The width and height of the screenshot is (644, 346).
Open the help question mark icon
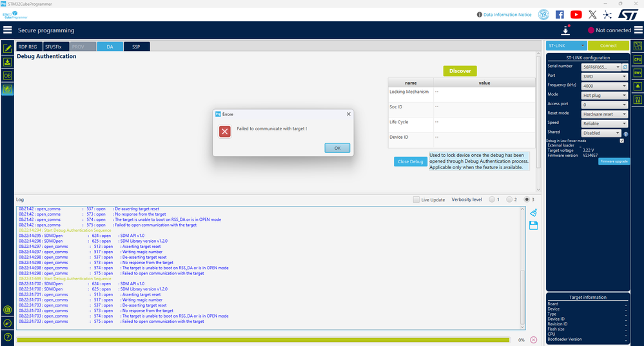coord(7,338)
